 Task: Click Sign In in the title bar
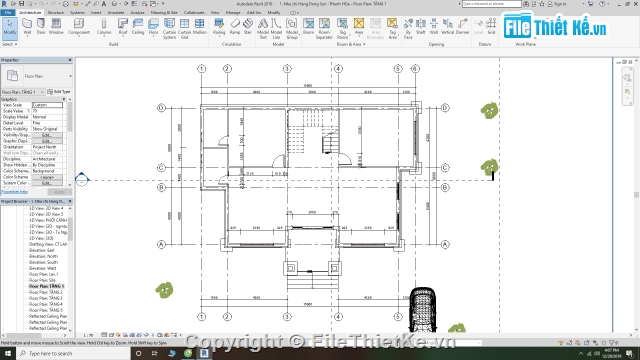point(560,4)
